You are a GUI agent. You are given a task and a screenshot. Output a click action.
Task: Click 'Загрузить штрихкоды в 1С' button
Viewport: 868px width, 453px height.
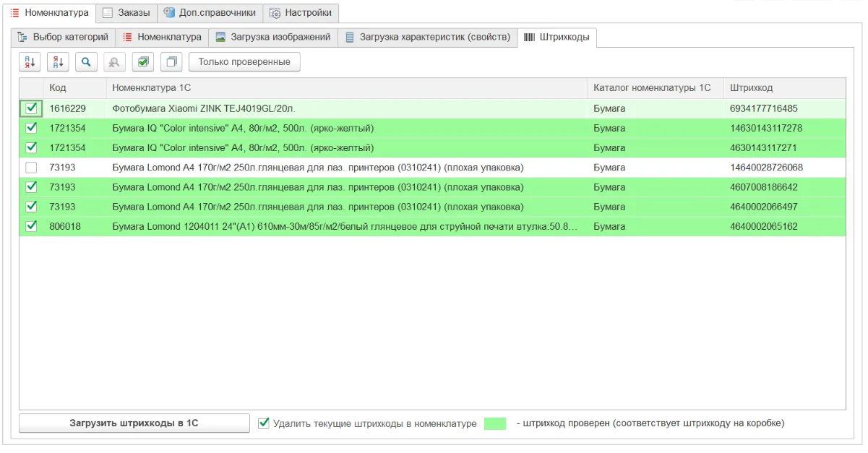134,423
